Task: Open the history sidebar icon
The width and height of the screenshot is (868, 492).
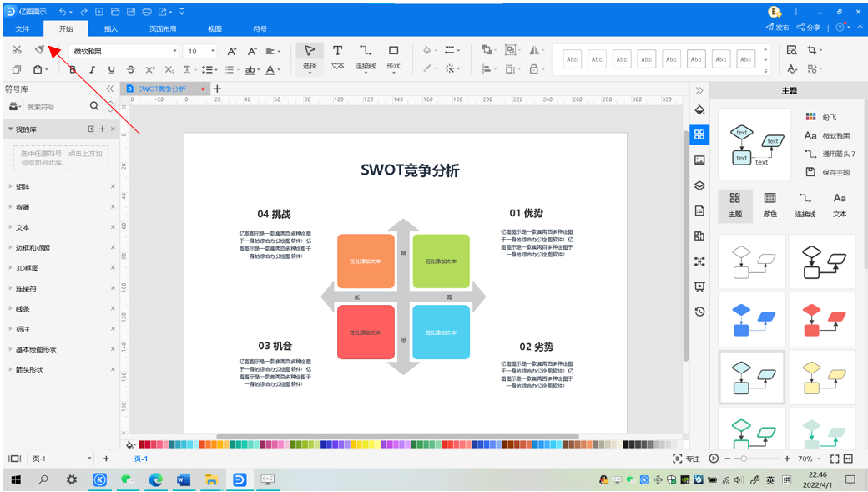Action: click(699, 312)
